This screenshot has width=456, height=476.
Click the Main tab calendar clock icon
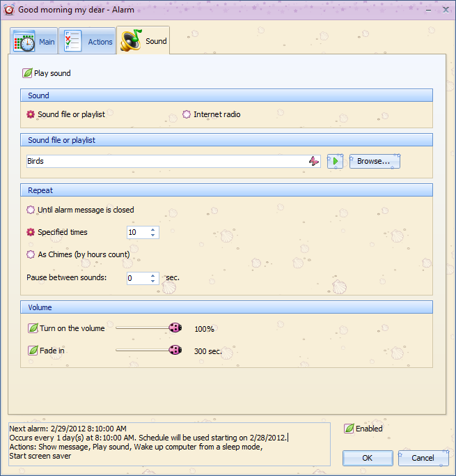[x=24, y=41]
